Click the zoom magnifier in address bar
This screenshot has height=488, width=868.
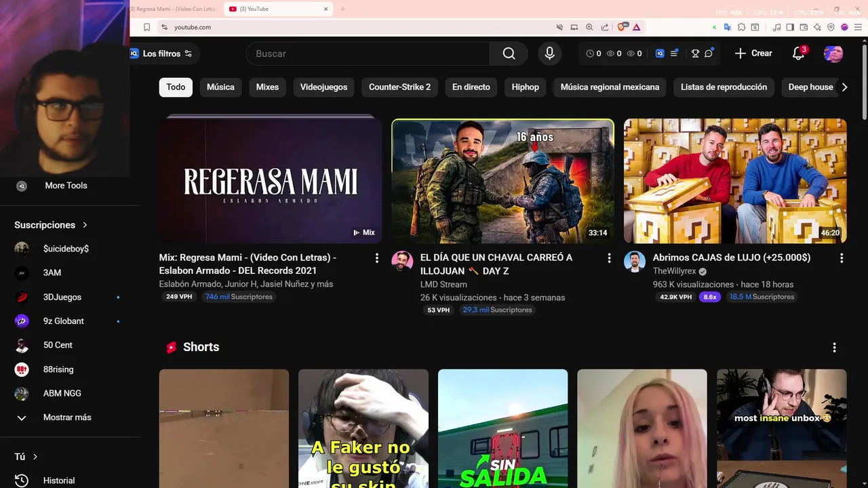click(589, 27)
